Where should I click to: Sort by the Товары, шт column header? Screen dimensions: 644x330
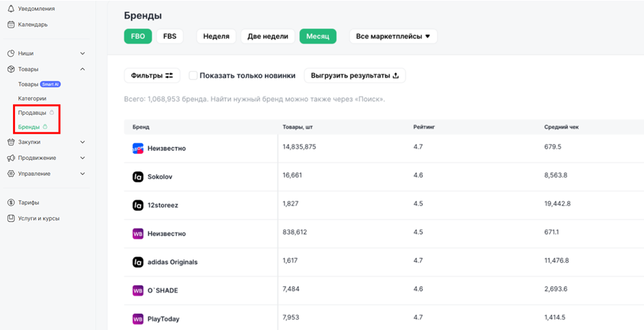pyautogui.click(x=298, y=127)
